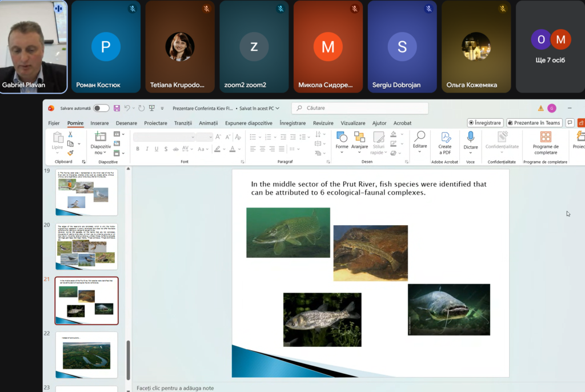Click the Save icon in title bar
Screen dimensions: 585x392
(117, 108)
